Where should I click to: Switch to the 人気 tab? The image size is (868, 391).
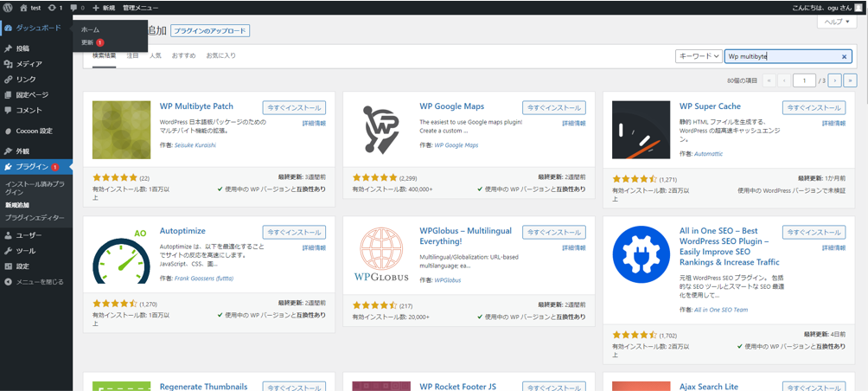click(x=155, y=56)
